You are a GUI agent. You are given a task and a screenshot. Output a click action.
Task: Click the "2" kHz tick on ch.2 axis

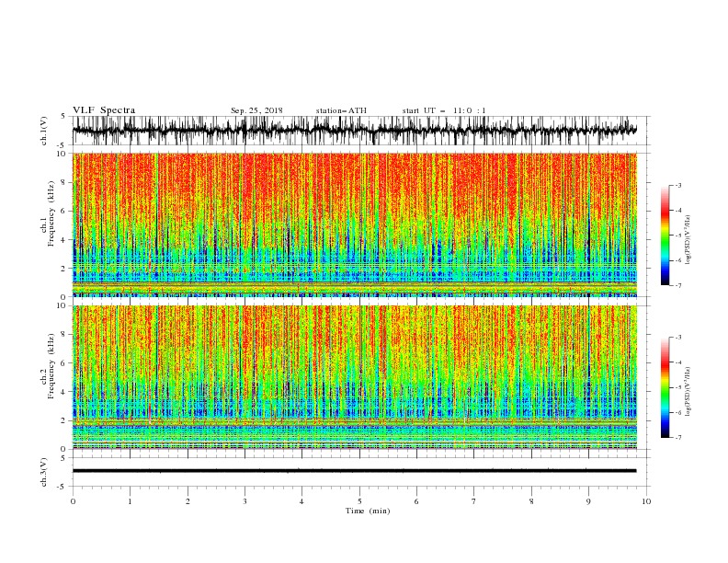coord(63,420)
